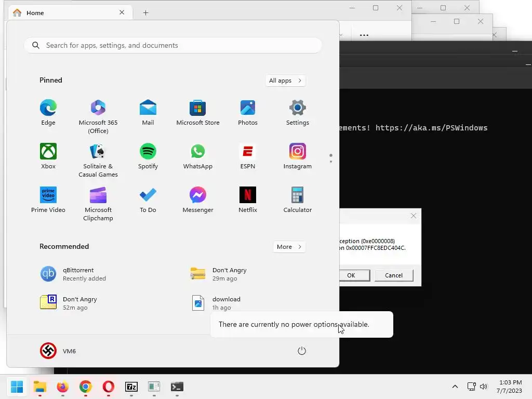Open the ESPN app
532x399 pixels.
click(248, 156)
